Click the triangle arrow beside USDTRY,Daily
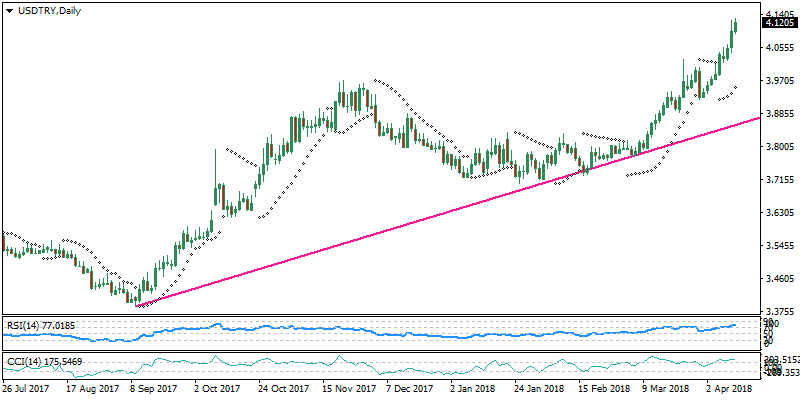 [x=9, y=8]
